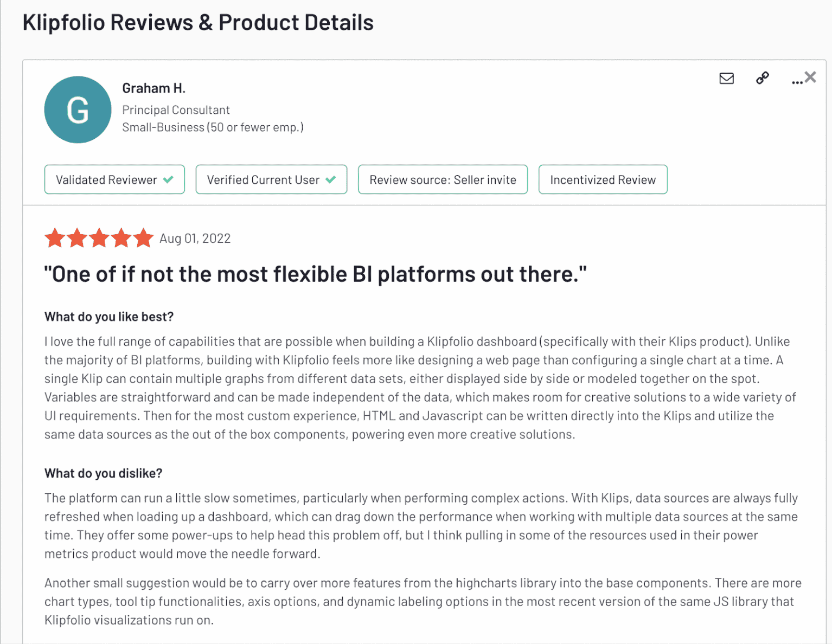832x644 pixels.
Task: Click the five-star rating bar
Action: pyautogui.click(x=99, y=237)
